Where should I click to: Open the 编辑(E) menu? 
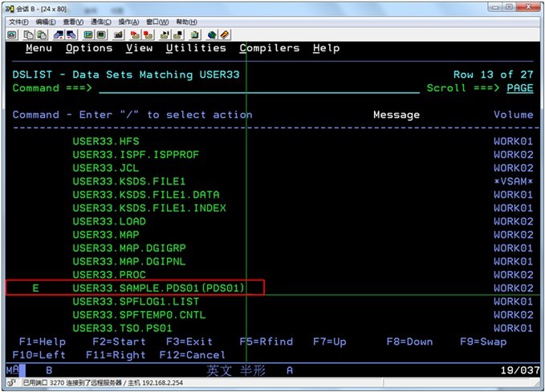pyautogui.click(x=46, y=22)
